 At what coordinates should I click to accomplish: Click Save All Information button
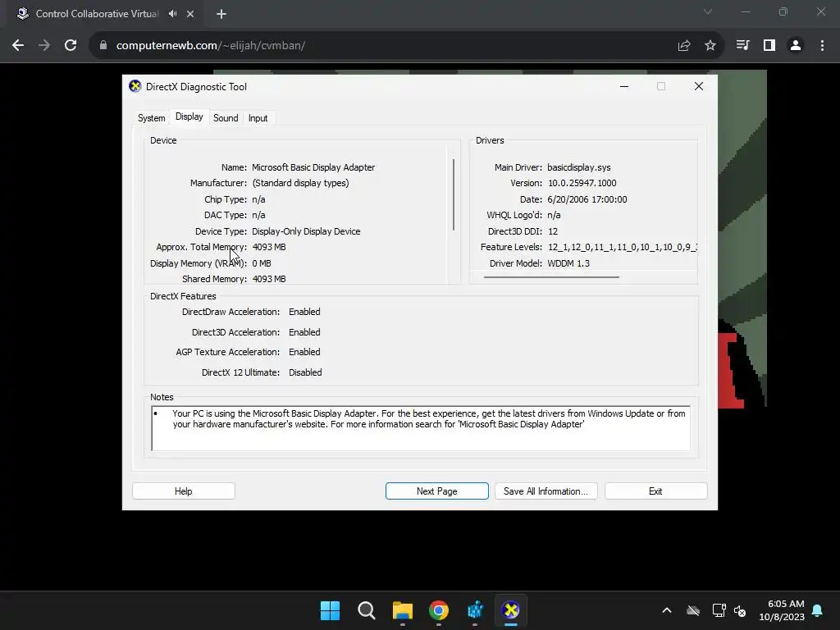(x=546, y=491)
